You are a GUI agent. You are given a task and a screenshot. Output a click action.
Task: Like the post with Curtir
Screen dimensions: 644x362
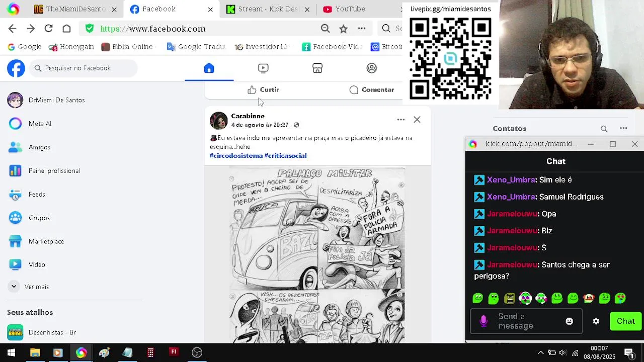pyautogui.click(x=263, y=89)
